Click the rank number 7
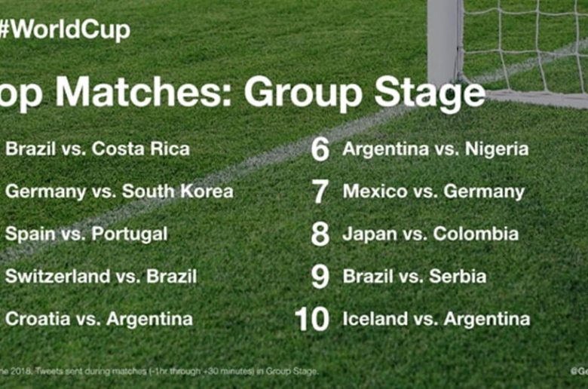Image resolution: width=588 pixels, height=389 pixels. [x=320, y=191]
